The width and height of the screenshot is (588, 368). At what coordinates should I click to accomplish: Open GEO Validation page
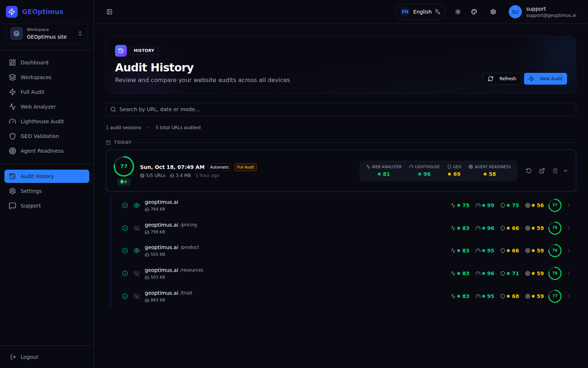47,136
